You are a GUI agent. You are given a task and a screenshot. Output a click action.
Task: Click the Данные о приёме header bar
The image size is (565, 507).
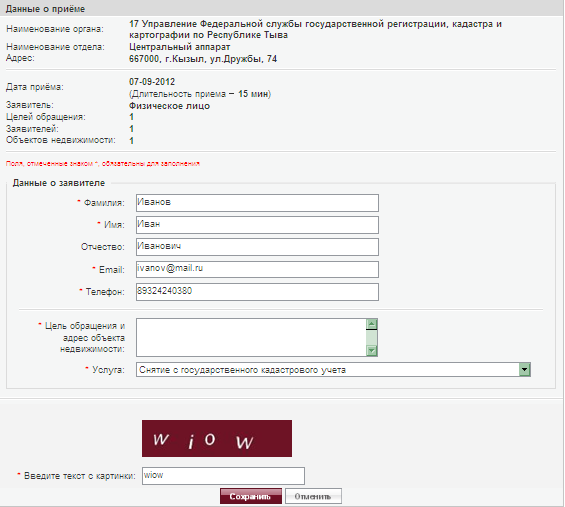282,8
